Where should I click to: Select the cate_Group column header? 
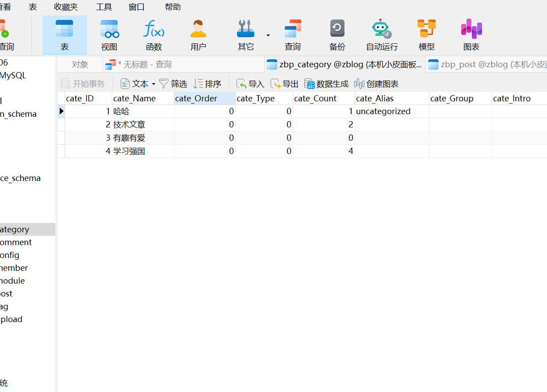tap(460, 98)
